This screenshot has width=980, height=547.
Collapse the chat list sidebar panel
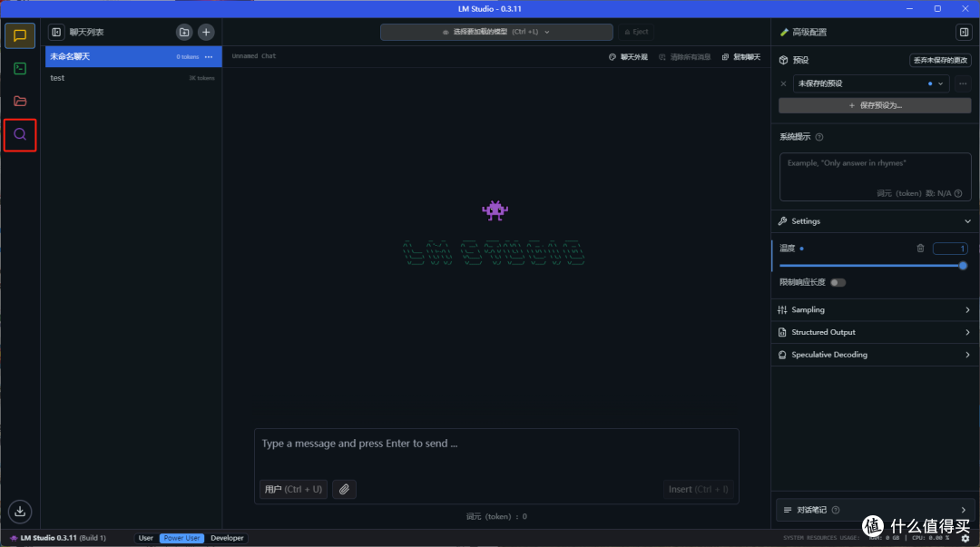click(56, 32)
